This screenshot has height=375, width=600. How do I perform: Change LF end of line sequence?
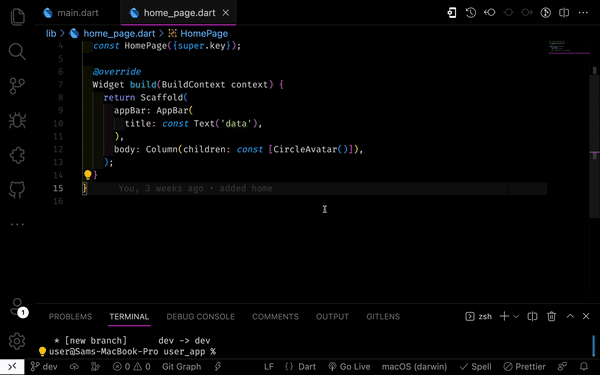tap(269, 367)
